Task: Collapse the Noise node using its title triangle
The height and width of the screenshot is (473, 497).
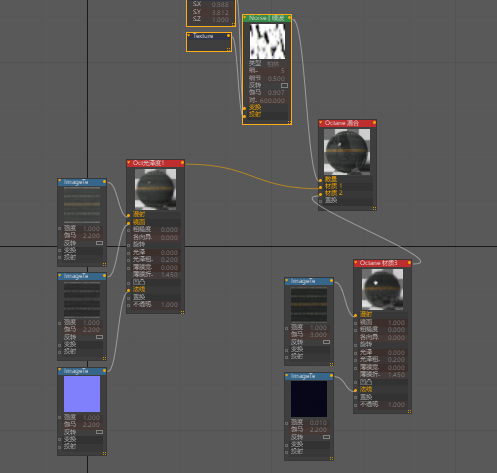Action: (245, 18)
